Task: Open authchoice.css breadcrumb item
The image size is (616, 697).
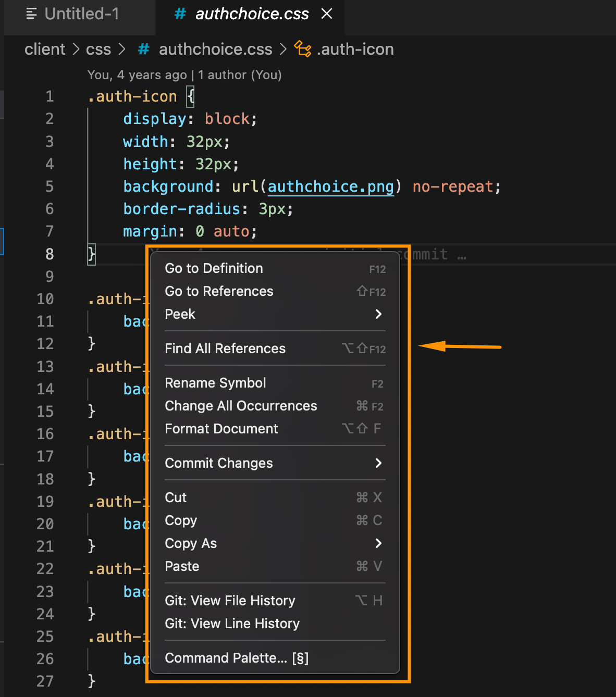Action: [215, 49]
